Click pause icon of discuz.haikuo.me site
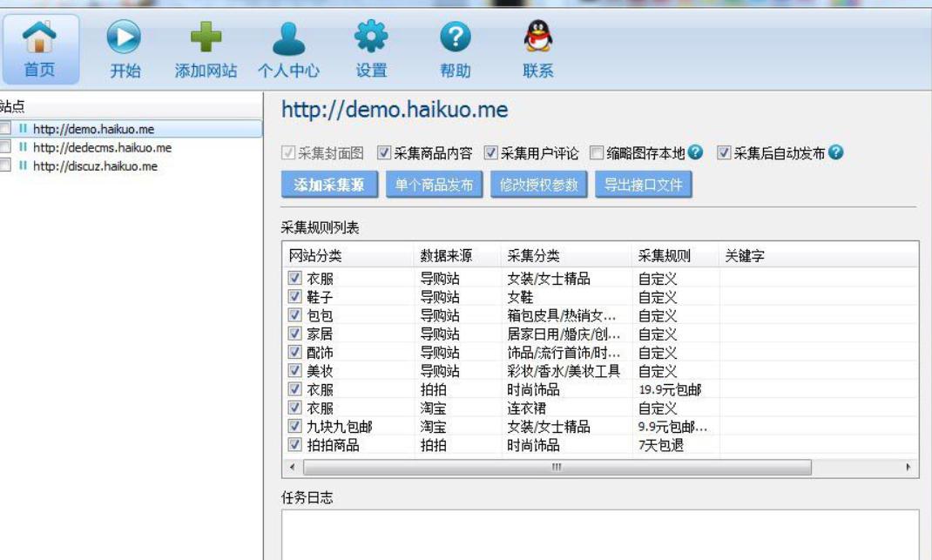The height and width of the screenshot is (560, 932). pyautogui.click(x=23, y=165)
